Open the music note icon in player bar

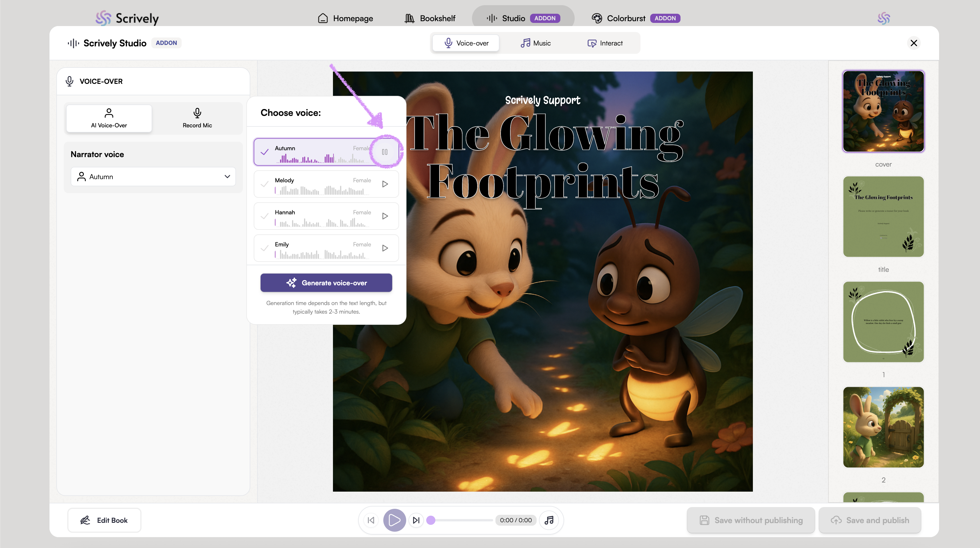point(549,520)
